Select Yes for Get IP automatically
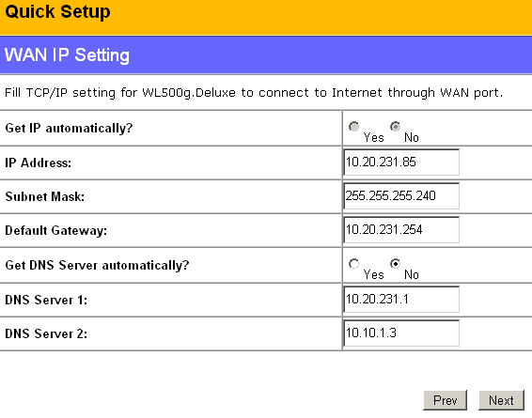 353,127
